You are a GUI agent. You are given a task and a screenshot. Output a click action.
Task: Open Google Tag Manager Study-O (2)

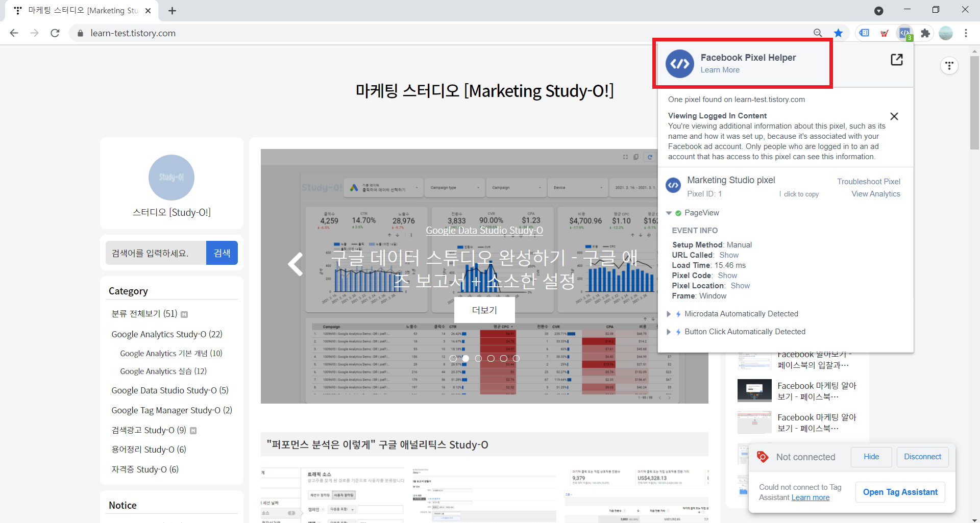171,410
